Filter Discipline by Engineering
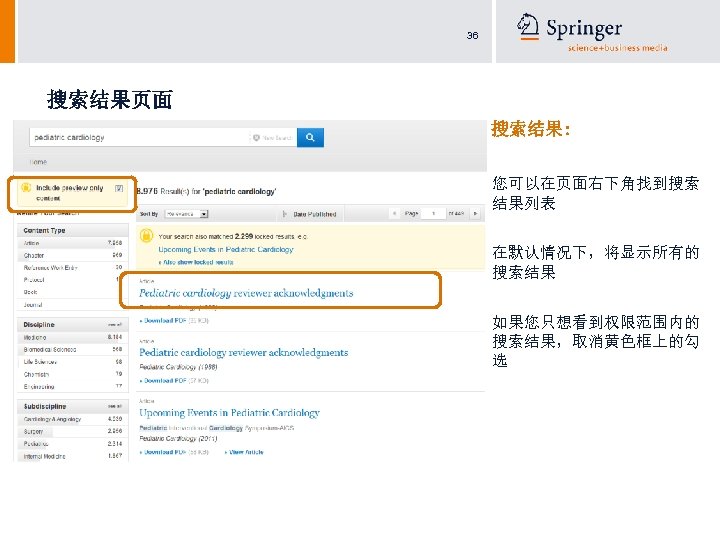The width and height of the screenshot is (720, 540). pyautogui.click(x=73, y=387)
